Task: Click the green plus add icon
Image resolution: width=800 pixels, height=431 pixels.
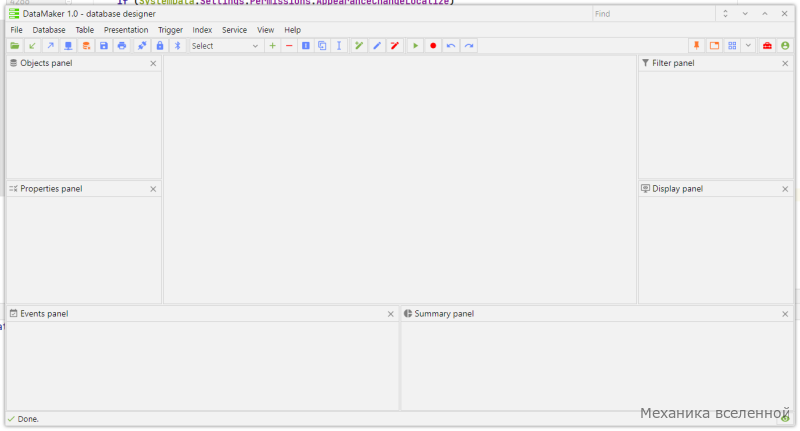Action: [272, 46]
